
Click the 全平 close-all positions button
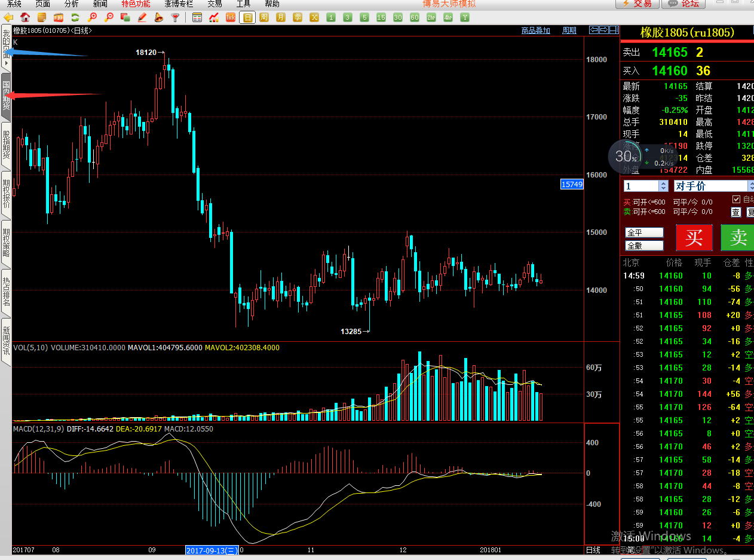click(644, 232)
